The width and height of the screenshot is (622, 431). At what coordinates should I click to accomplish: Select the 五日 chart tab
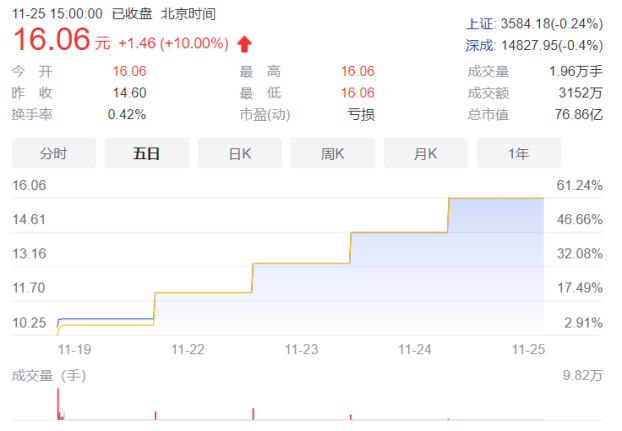pos(147,153)
